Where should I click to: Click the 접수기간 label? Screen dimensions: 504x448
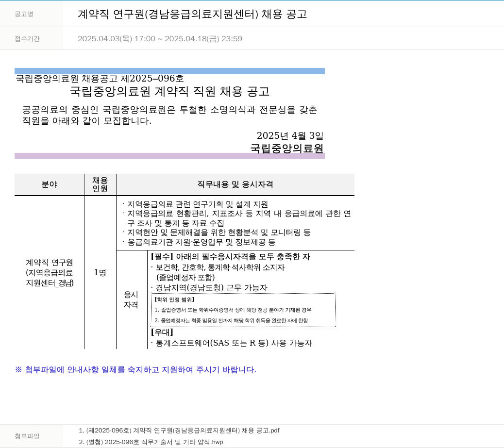[x=27, y=39]
